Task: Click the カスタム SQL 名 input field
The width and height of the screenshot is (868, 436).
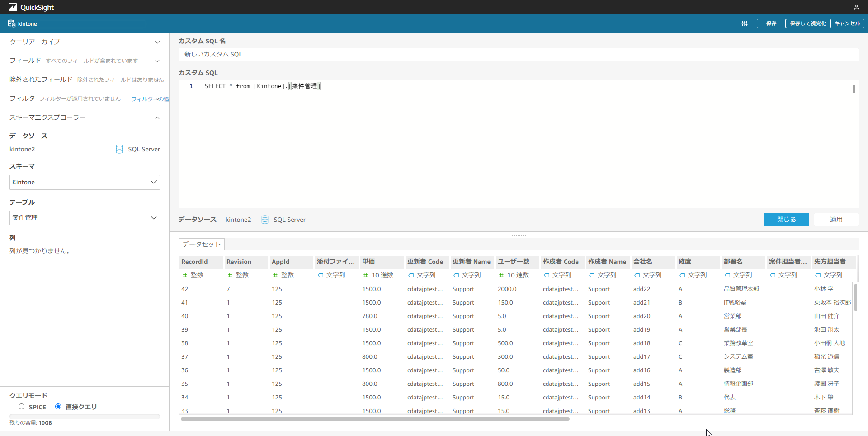Action: pos(519,54)
